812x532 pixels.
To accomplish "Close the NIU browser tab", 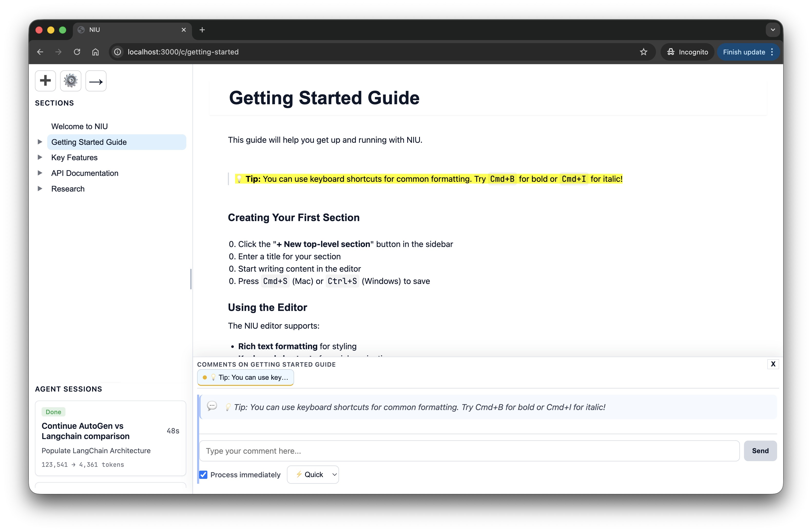I will pos(184,30).
